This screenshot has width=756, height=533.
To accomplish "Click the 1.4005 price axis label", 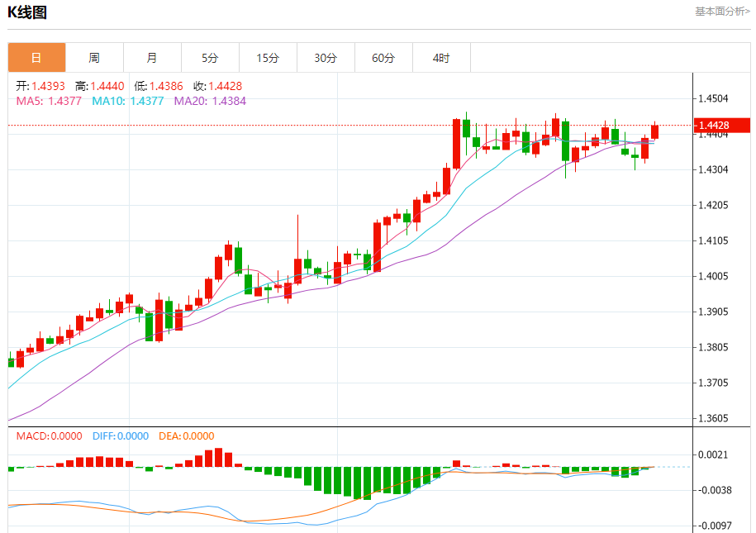I will click(713, 276).
